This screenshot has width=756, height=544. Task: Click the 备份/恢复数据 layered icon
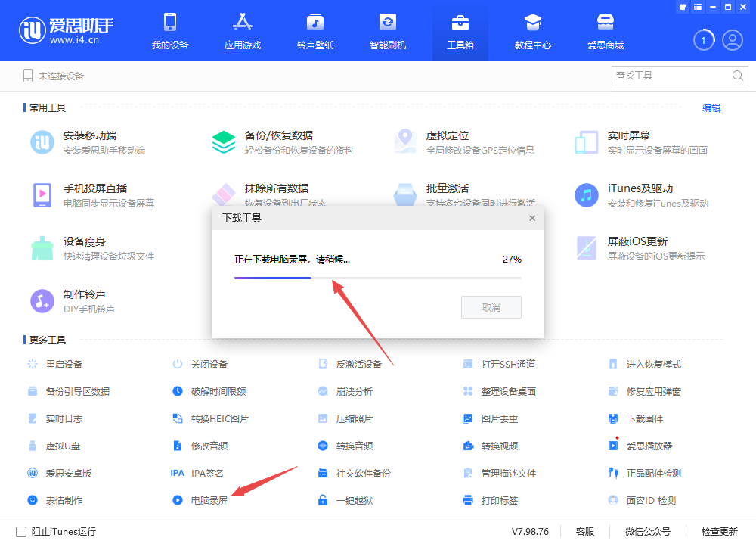coord(224,142)
